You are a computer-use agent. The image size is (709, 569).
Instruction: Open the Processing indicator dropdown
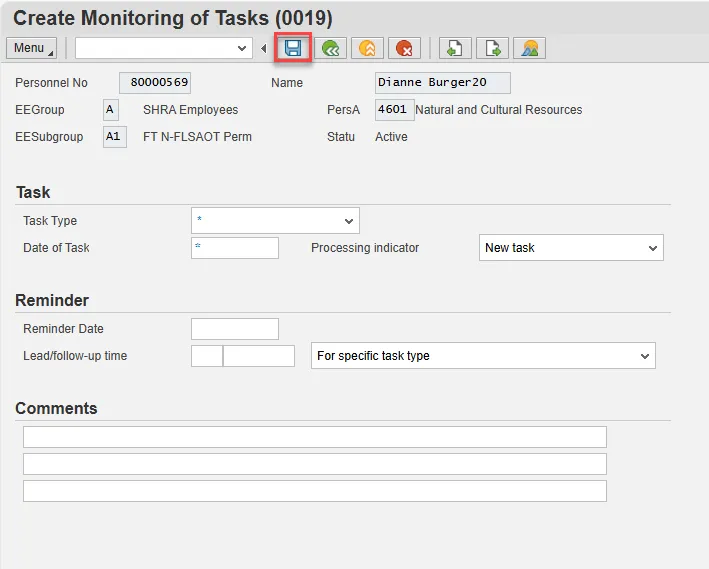652,248
